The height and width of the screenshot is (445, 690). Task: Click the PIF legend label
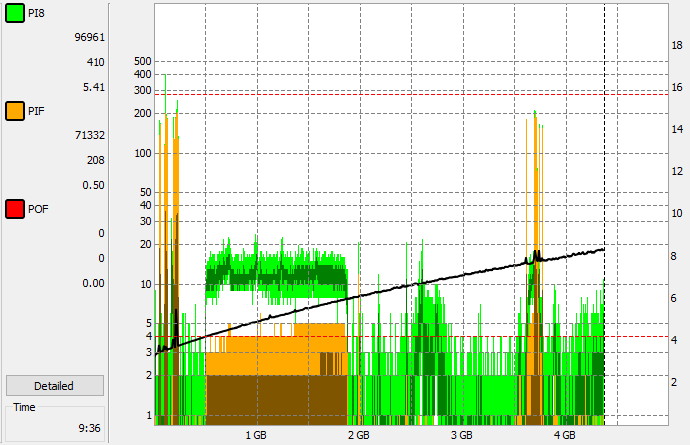click(36, 111)
